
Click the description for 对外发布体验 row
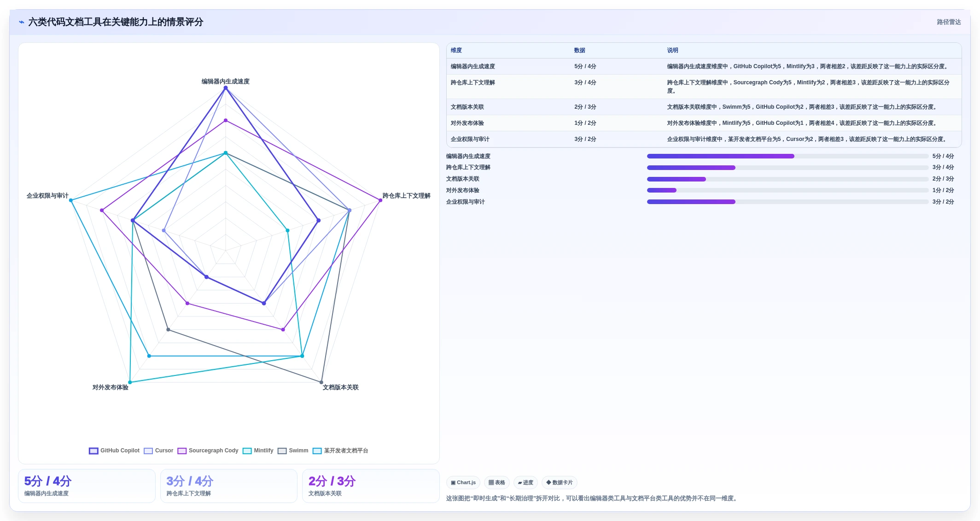coord(803,123)
